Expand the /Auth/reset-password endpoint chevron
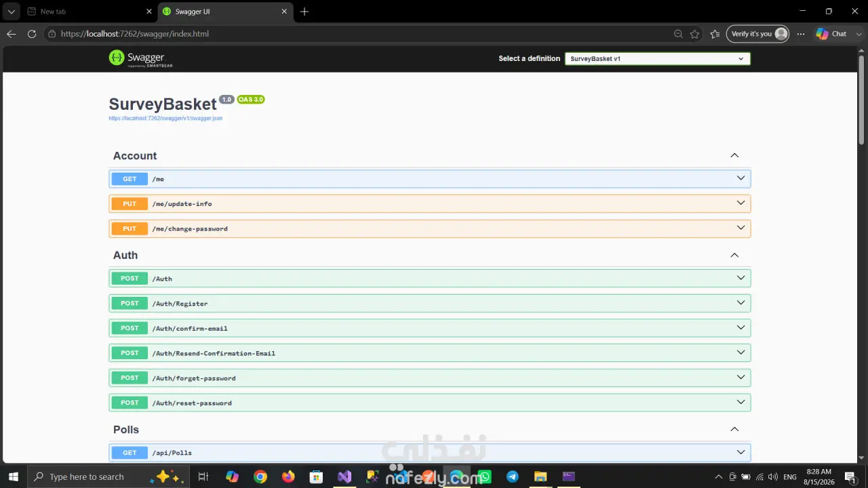Screen dimensions: 868x488 741,403
